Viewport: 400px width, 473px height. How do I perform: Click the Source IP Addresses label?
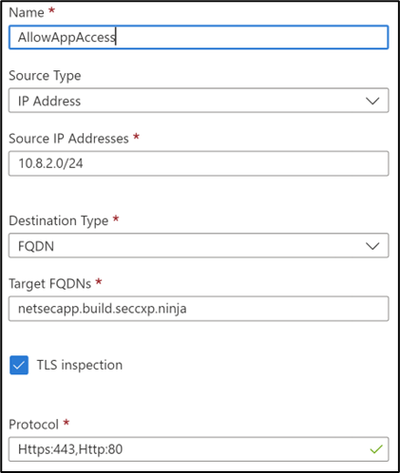(x=69, y=138)
